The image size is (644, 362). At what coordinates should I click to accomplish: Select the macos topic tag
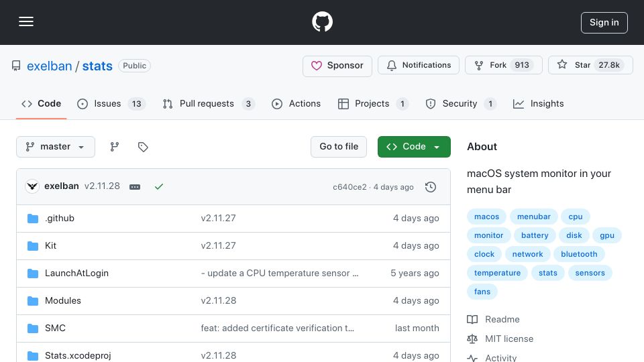487,217
